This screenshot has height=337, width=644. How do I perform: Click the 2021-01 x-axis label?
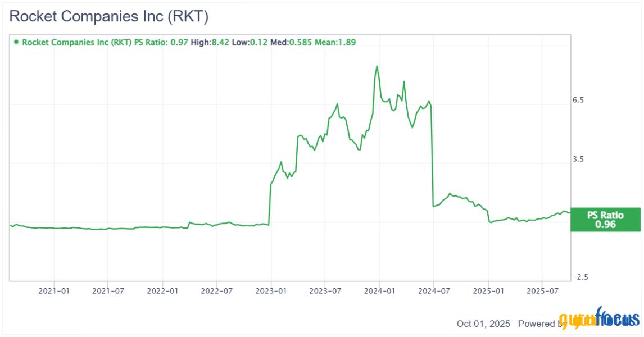54,291
